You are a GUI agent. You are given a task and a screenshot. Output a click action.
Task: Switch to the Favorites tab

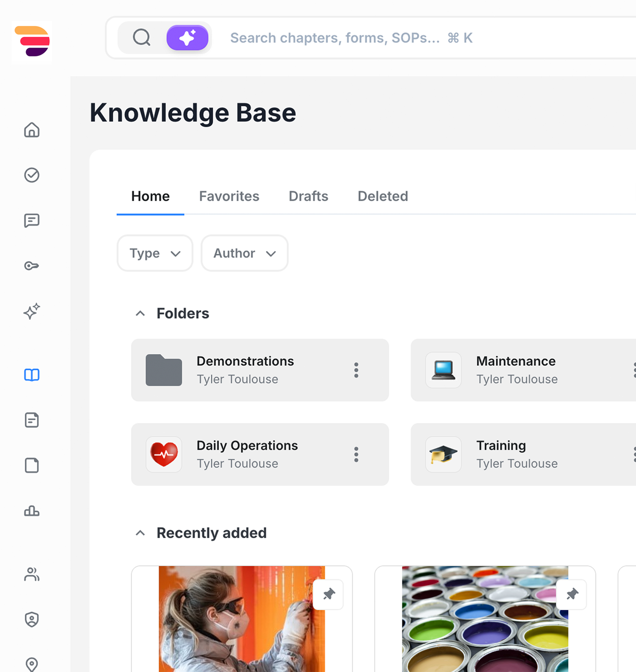tap(229, 196)
